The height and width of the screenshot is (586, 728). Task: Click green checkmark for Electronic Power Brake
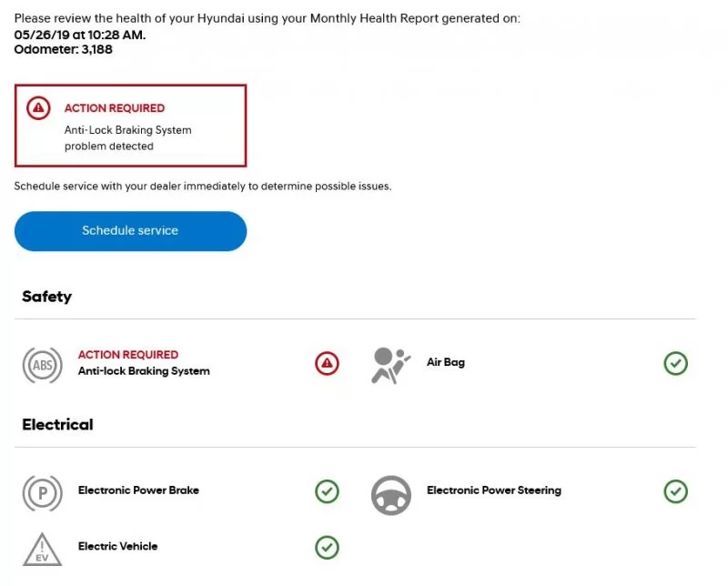pos(327,491)
